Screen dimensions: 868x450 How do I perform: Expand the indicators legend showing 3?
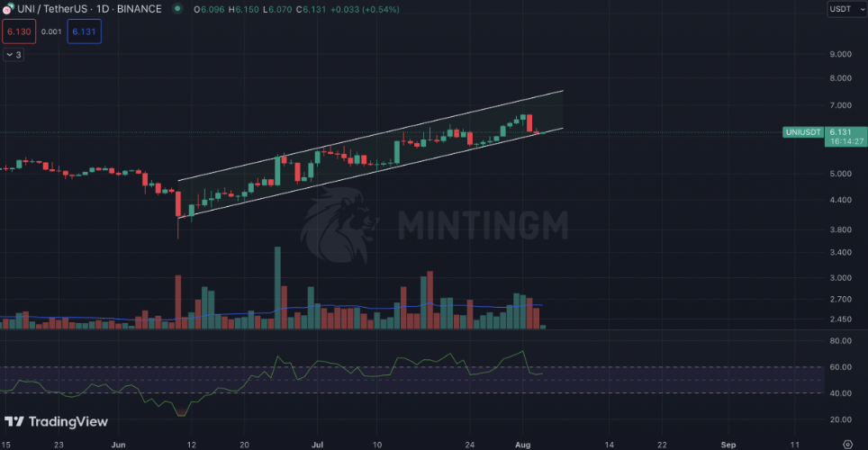click(14, 55)
